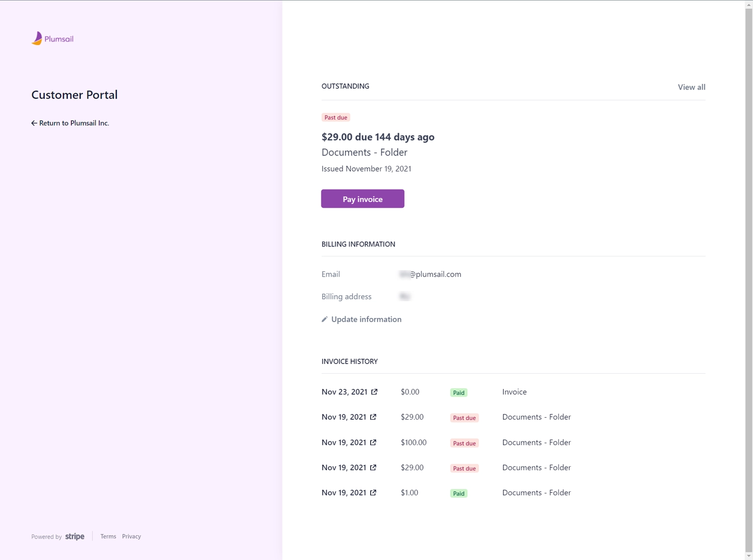Image resolution: width=753 pixels, height=560 pixels.
Task: Open the Terms link
Action: point(108,536)
